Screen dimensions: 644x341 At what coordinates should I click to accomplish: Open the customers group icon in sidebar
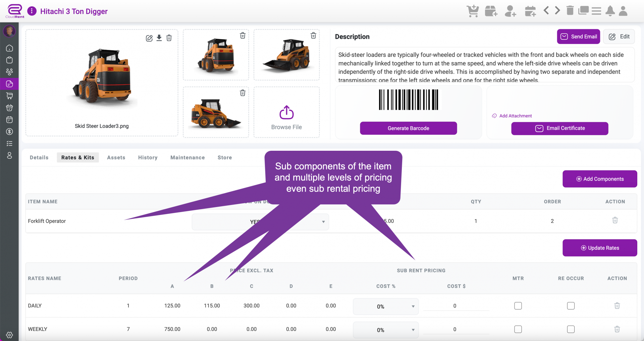9,72
